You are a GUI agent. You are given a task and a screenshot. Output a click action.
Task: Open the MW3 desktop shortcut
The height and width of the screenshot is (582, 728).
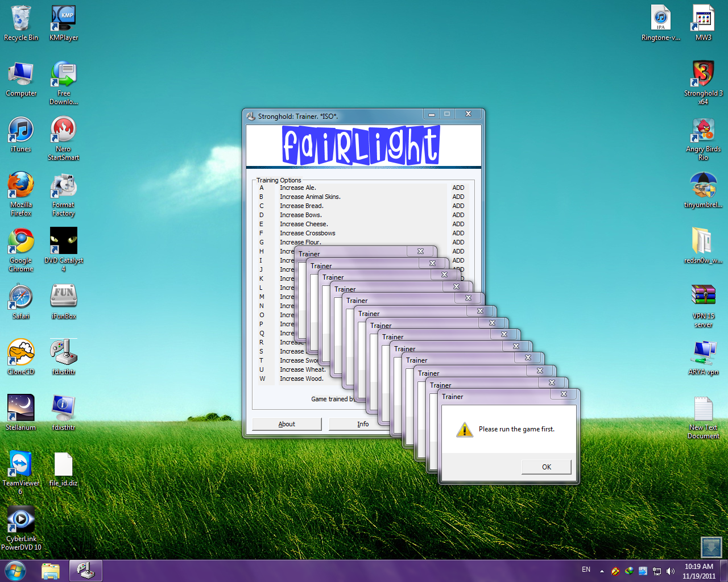pyautogui.click(x=704, y=23)
